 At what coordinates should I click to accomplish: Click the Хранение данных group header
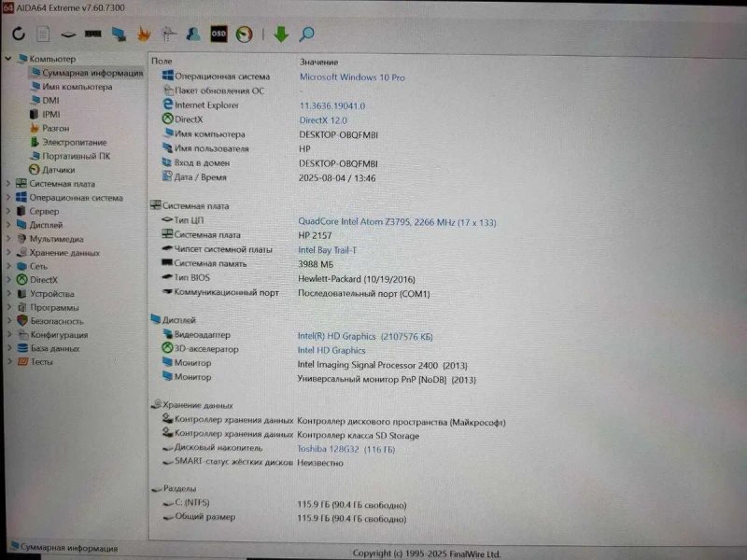click(192, 405)
